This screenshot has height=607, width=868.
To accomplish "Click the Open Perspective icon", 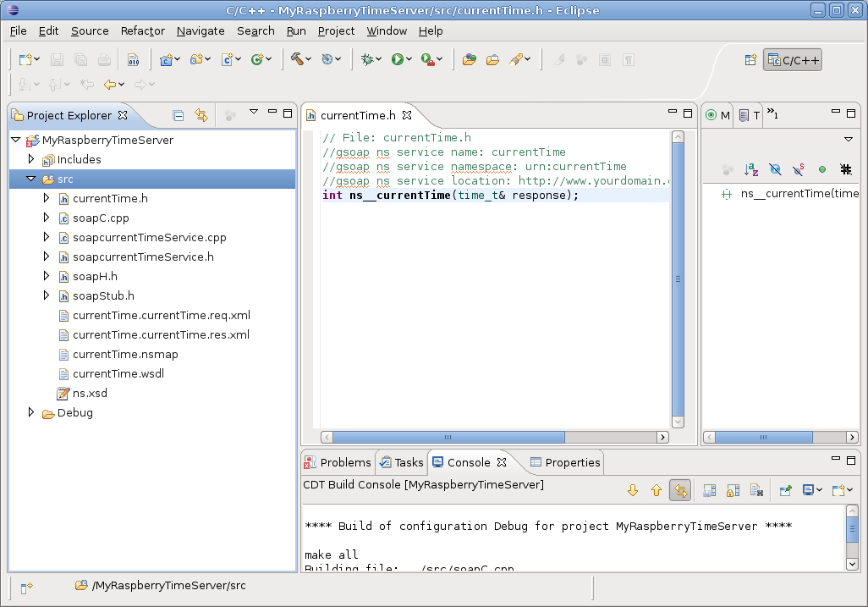I will pyautogui.click(x=750, y=60).
